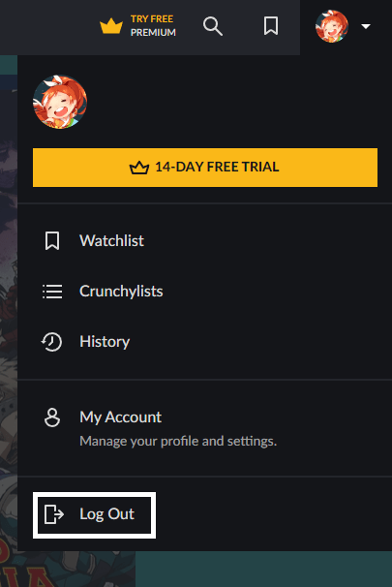Click the History clock icon
The height and width of the screenshot is (587, 392).
coord(51,342)
